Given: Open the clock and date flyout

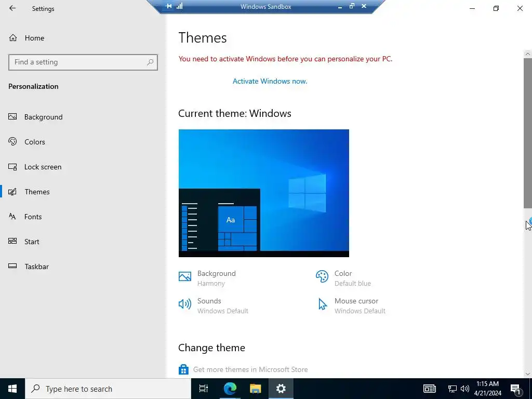Looking at the screenshot, I should click(487, 389).
